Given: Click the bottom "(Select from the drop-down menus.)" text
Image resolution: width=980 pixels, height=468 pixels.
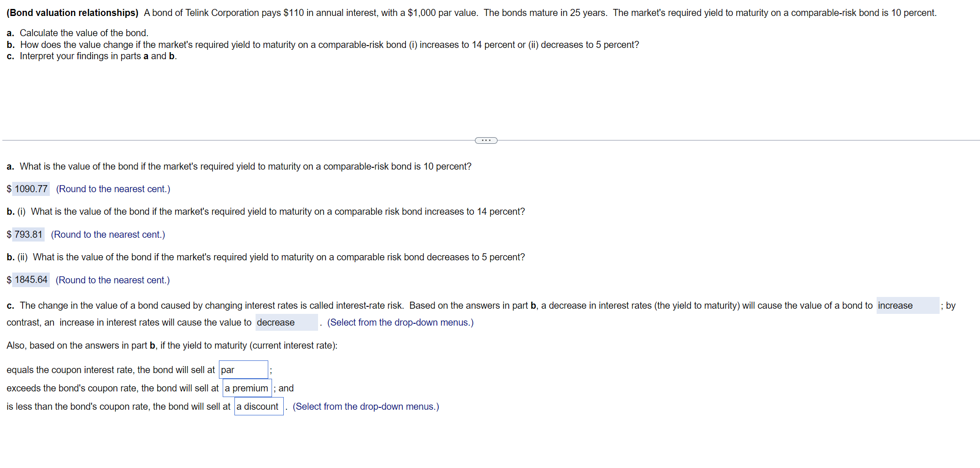Looking at the screenshot, I should pos(366,406).
